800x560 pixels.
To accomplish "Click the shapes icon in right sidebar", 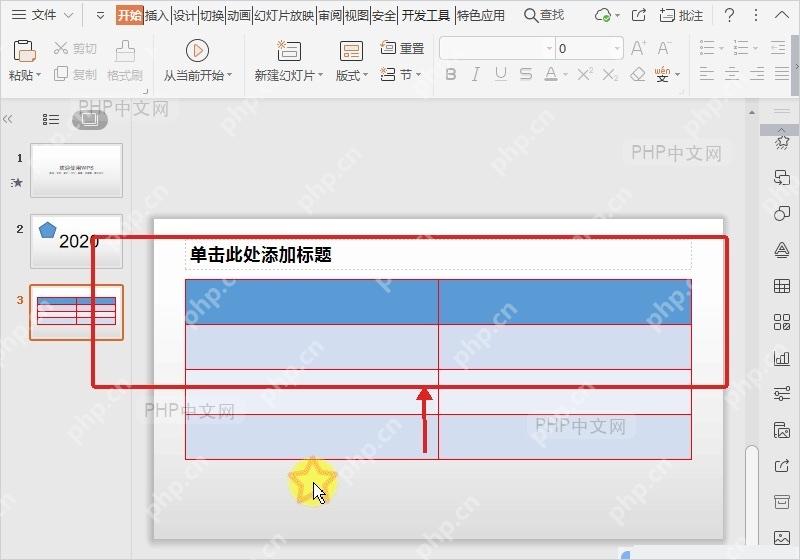I will click(782, 213).
